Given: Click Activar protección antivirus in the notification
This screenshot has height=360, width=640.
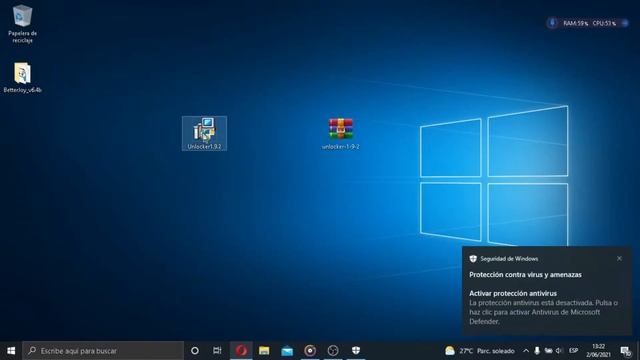Looking at the screenshot, I should pos(513,293).
